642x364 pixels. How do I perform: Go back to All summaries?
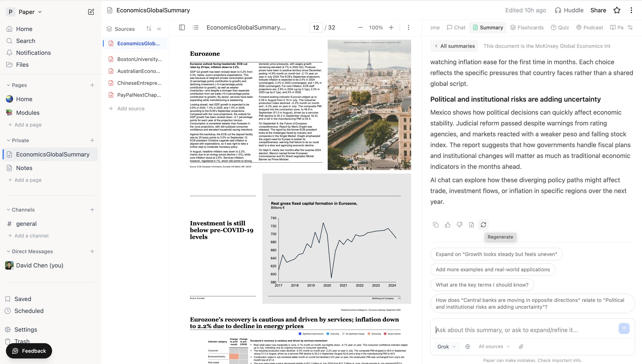[x=455, y=46]
